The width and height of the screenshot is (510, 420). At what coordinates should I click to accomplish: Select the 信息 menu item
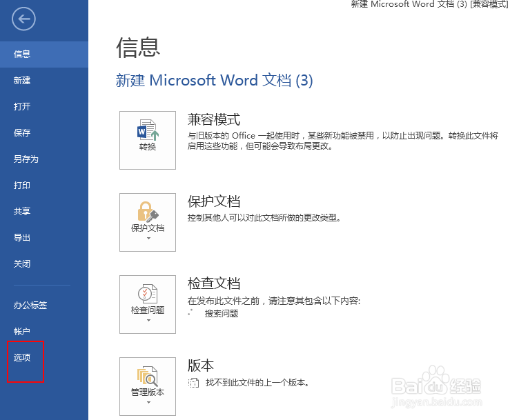click(x=44, y=54)
